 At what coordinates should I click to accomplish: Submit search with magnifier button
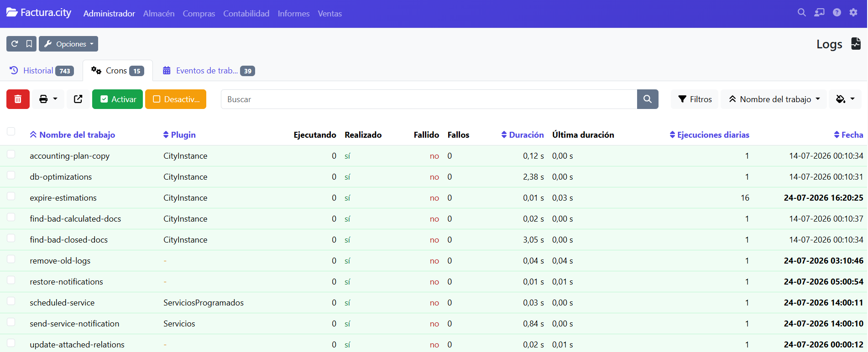click(x=648, y=99)
